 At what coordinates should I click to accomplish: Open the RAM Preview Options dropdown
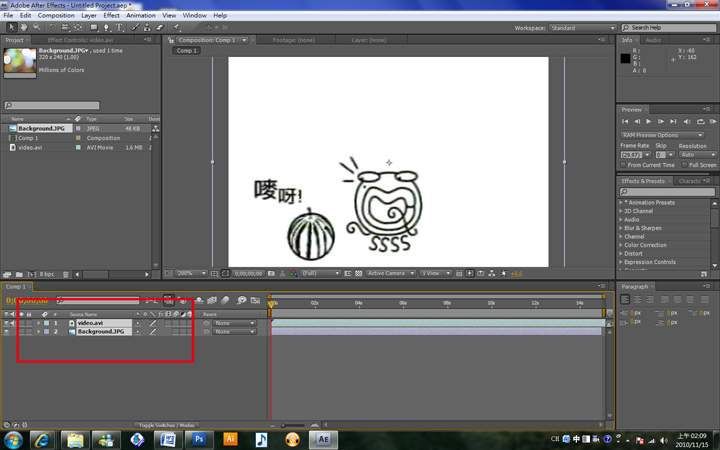tap(662, 135)
